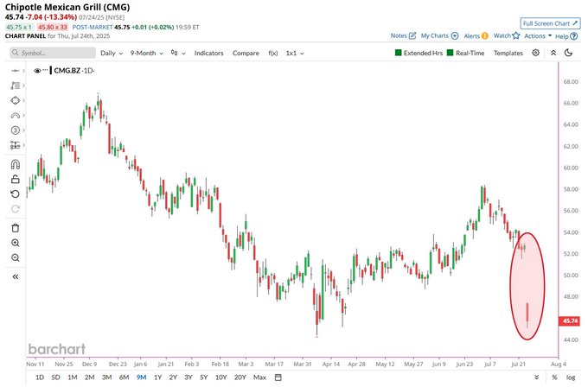588x387 pixels.
Task: Open the measurement tools group
Action: pyautogui.click(x=15, y=145)
